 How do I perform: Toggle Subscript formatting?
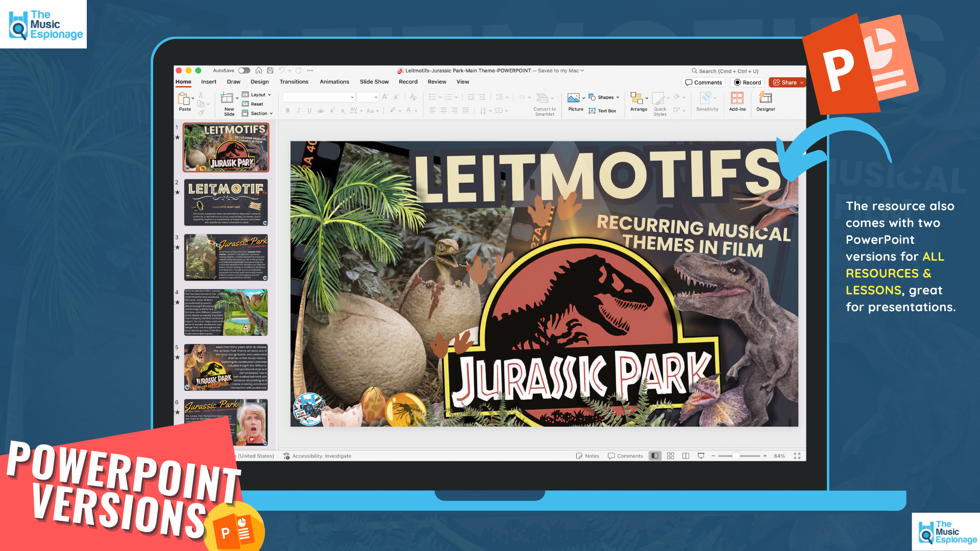(x=343, y=111)
